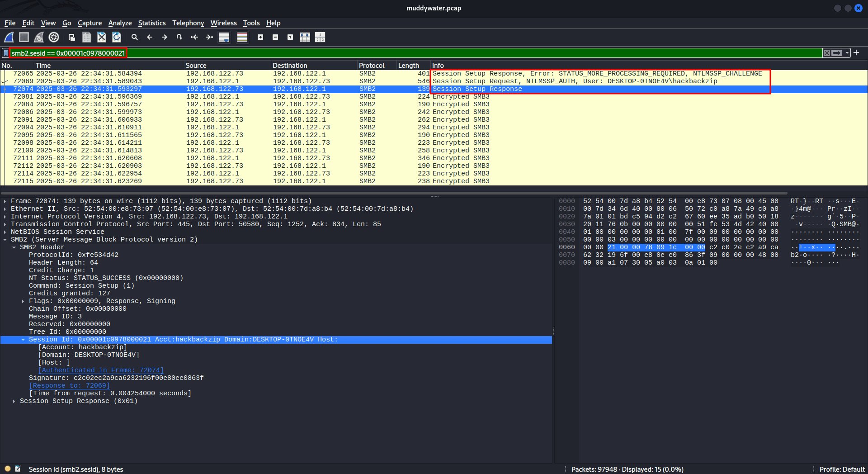Open the File menu

coord(10,23)
